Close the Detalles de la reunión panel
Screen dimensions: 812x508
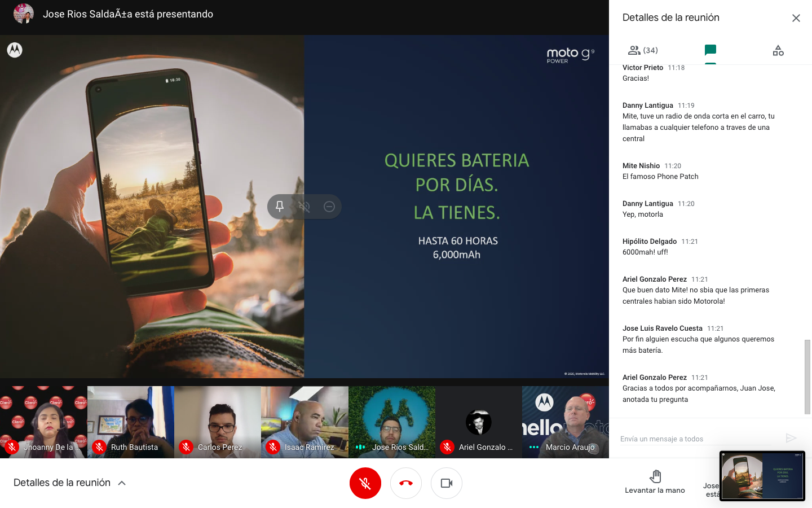(x=796, y=18)
